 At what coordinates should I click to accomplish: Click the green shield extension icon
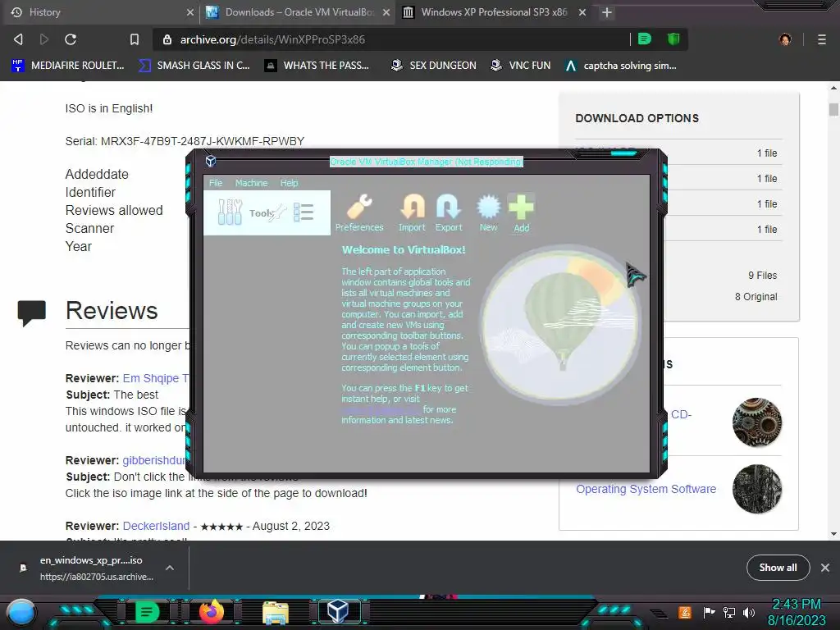(673, 39)
